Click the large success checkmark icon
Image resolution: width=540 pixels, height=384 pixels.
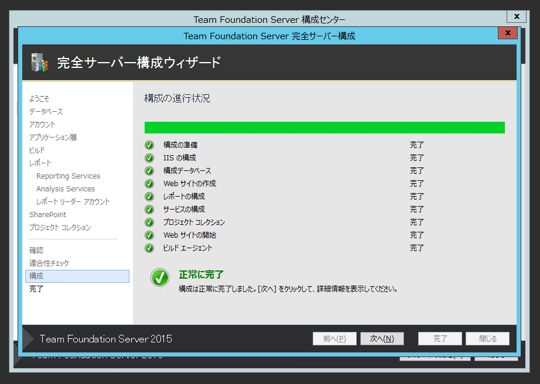159,278
